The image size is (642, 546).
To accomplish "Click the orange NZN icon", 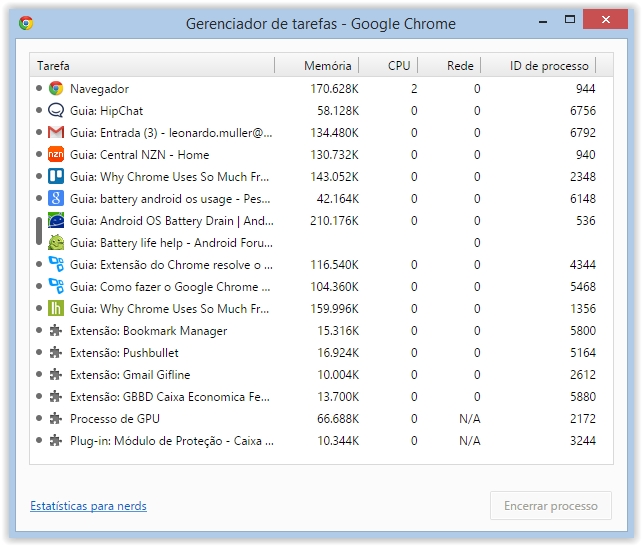I will pos(56,155).
